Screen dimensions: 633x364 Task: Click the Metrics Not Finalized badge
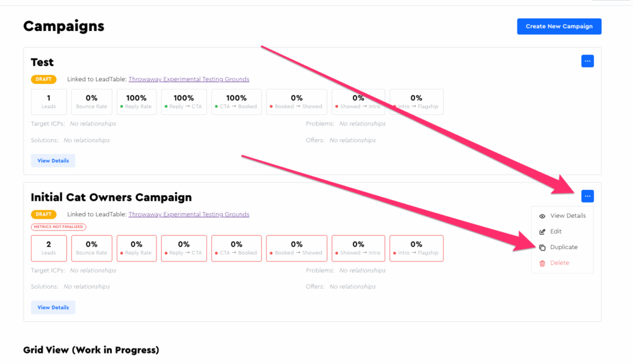point(58,227)
